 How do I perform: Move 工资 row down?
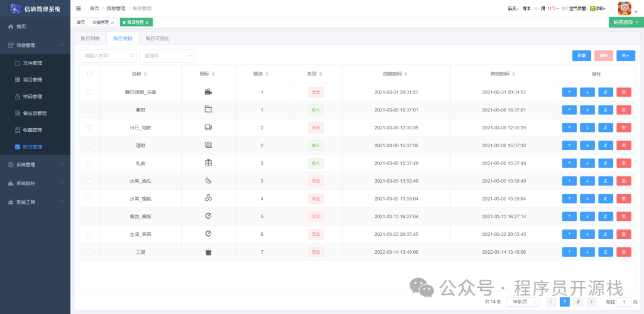(x=587, y=252)
